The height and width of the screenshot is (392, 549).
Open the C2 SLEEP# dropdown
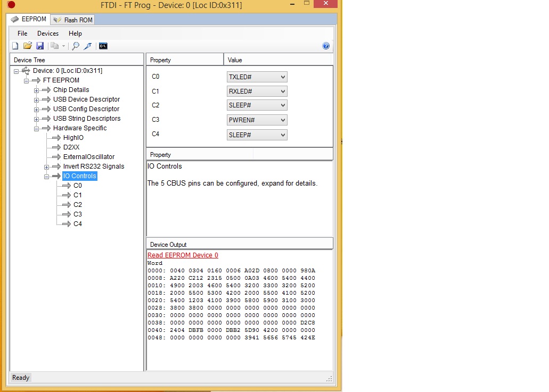[x=257, y=105]
